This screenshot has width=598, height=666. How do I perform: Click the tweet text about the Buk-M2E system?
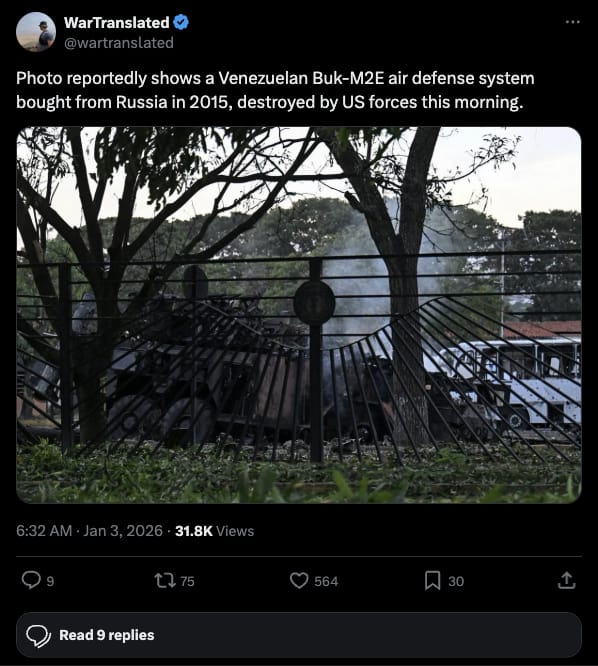pos(275,90)
